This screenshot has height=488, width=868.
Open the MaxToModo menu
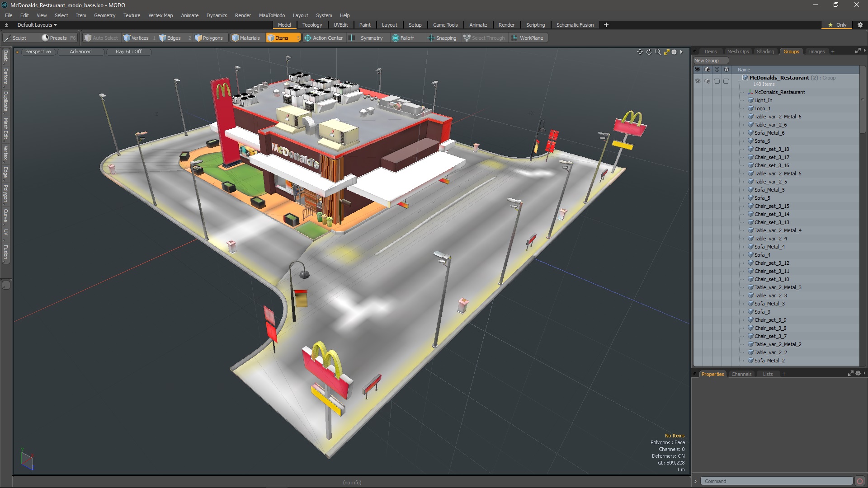coord(272,15)
